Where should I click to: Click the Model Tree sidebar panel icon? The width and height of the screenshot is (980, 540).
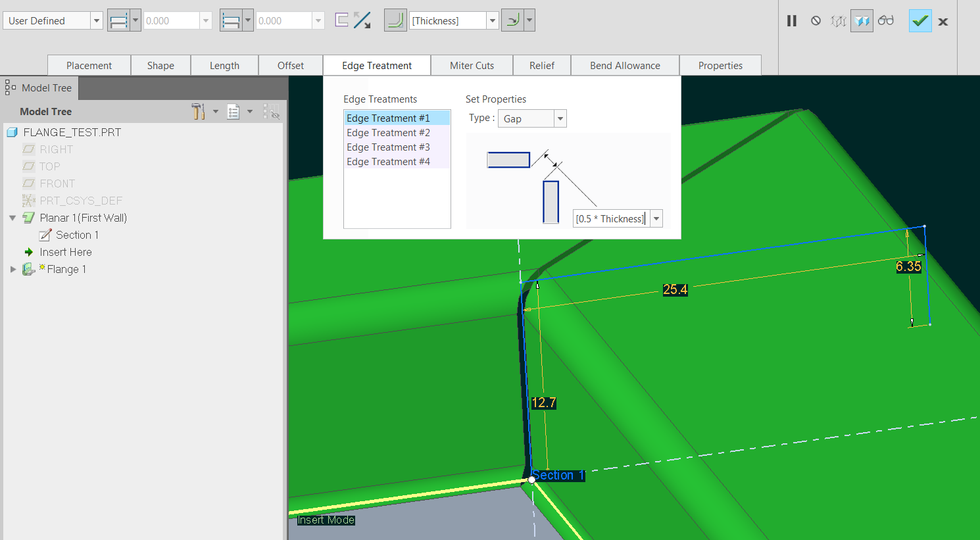pyautogui.click(x=9, y=87)
